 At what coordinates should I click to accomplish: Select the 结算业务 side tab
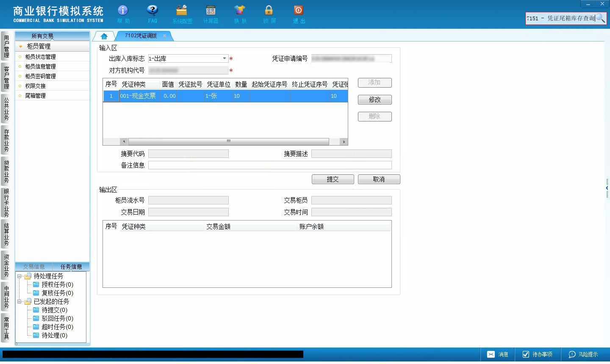6,234
